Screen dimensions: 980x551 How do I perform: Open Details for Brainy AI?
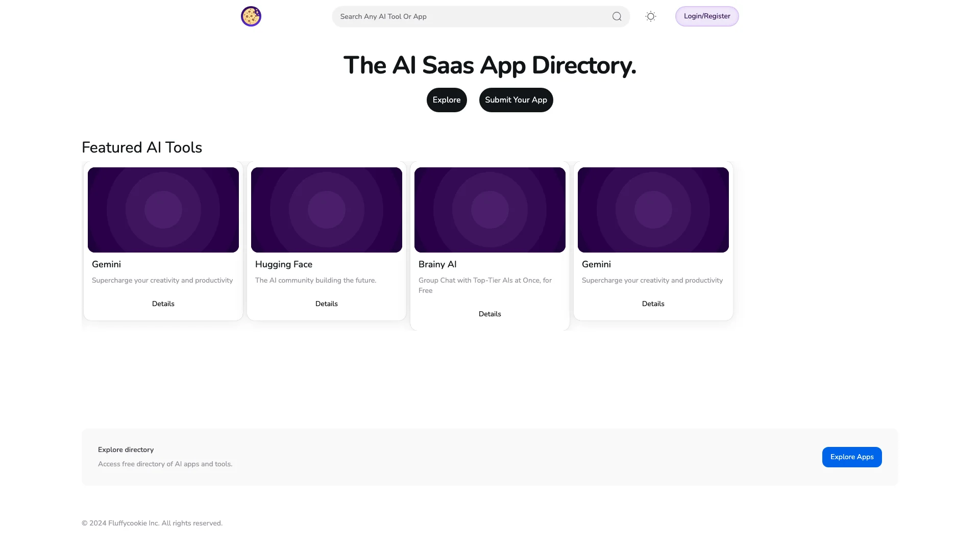point(490,314)
